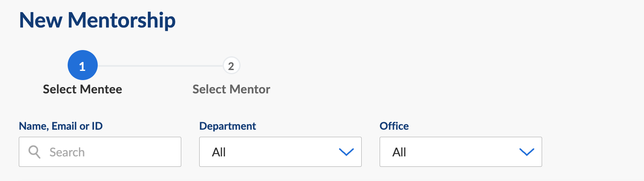Click the Office field label
Image resolution: width=644 pixels, height=181 pixels.
click(x=394, y=126)
